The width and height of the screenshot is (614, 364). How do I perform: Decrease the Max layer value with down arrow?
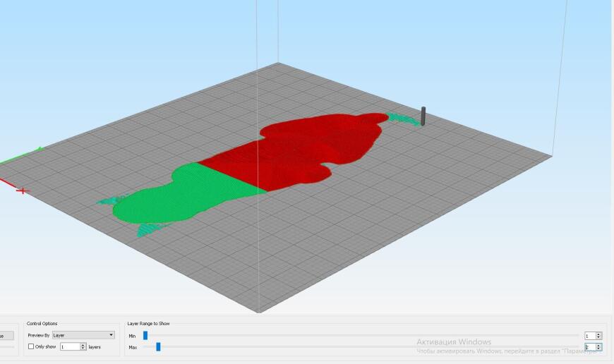click(x=598, y=348)
